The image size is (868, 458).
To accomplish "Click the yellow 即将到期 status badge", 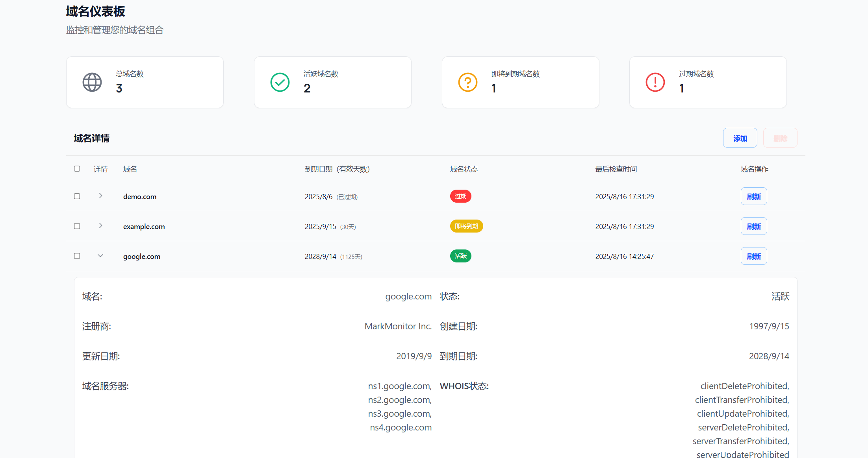I will click(466, 226).
